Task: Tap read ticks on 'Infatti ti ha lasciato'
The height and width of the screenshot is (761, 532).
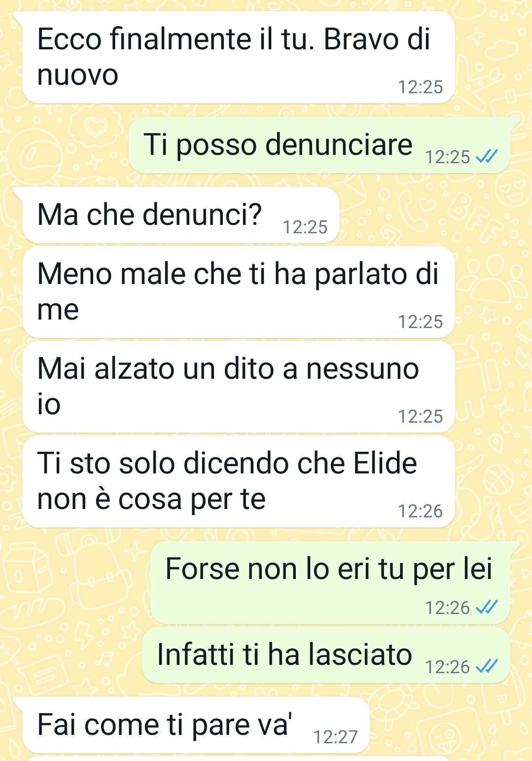Action: [x=487, y=666]
